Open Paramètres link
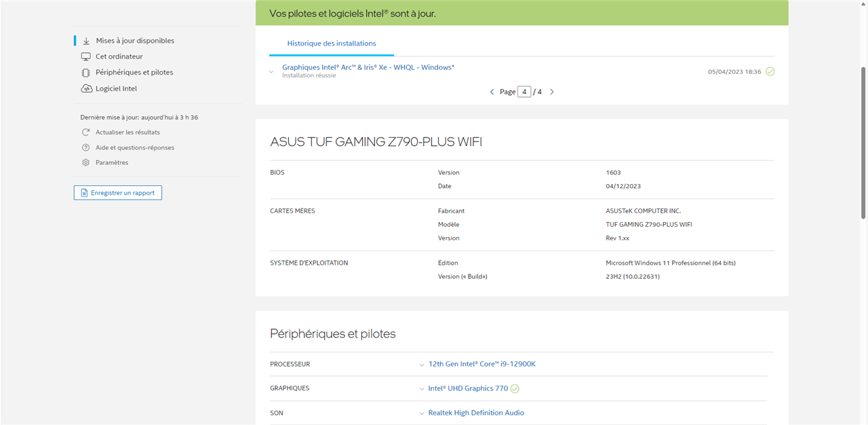The width and height of the screenshot is (868, 425). (x=112, y=162)
